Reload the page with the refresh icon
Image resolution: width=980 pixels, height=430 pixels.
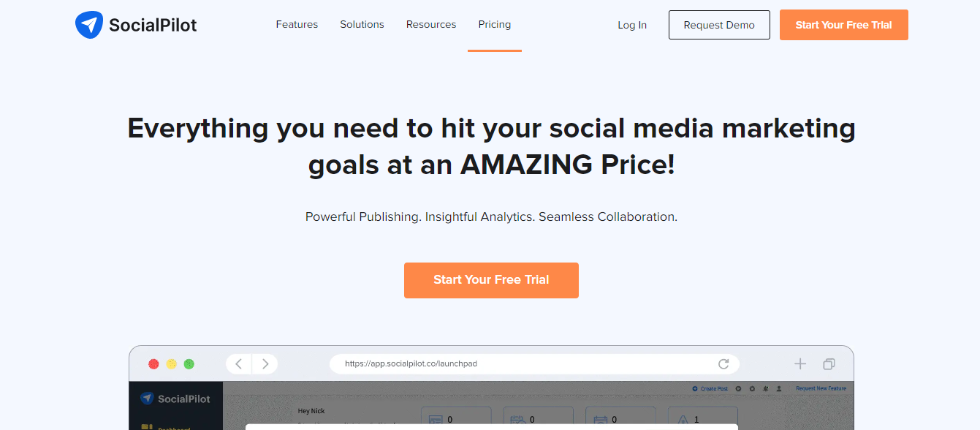pyautogui.click(x=723, y=363)
